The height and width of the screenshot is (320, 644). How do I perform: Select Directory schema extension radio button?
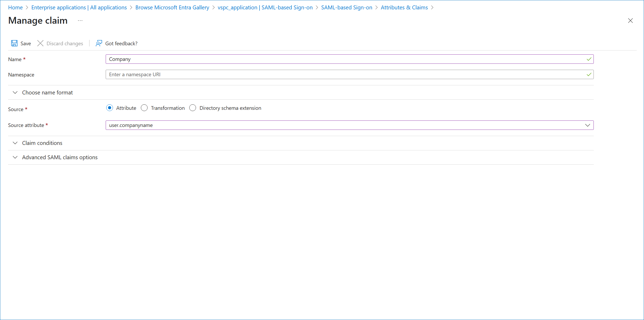click(193, 108)
